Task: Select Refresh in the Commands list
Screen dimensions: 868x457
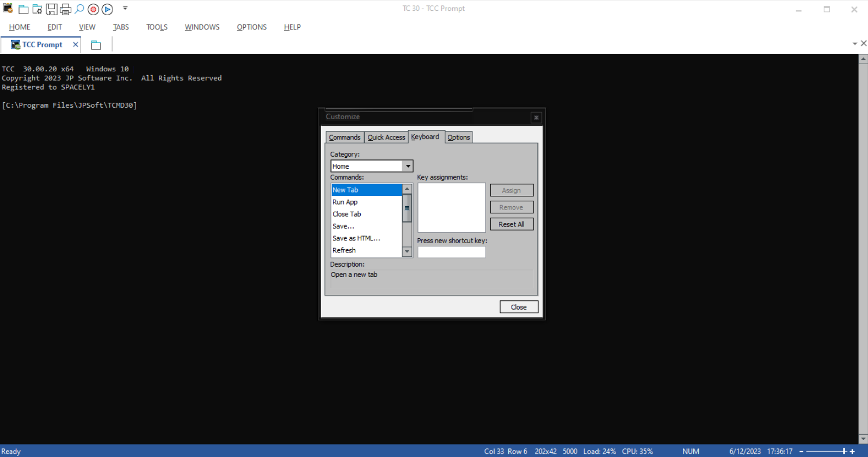Action: click(x=366, y=250)
